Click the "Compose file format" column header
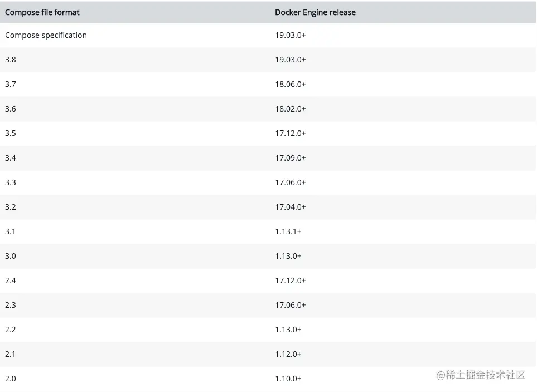 pyautogui.click(x=42, y=12)
